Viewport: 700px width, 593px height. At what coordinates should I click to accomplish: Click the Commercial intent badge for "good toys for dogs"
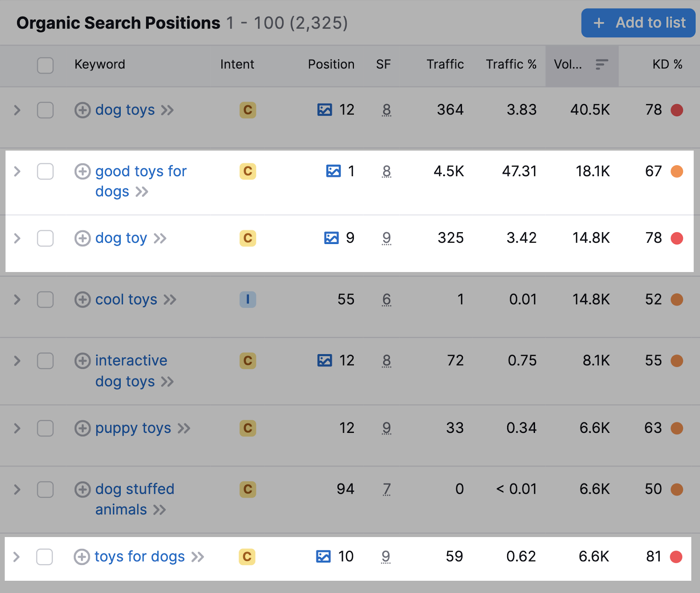[247, 172]
